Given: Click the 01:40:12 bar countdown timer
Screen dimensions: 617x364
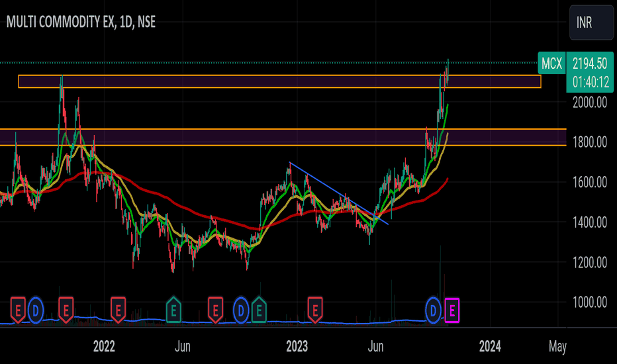Looking at the screenshot, I should [591, 82].
